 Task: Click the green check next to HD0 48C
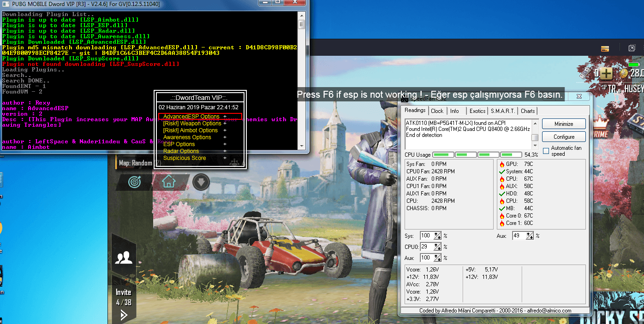[x=502, y=194]
